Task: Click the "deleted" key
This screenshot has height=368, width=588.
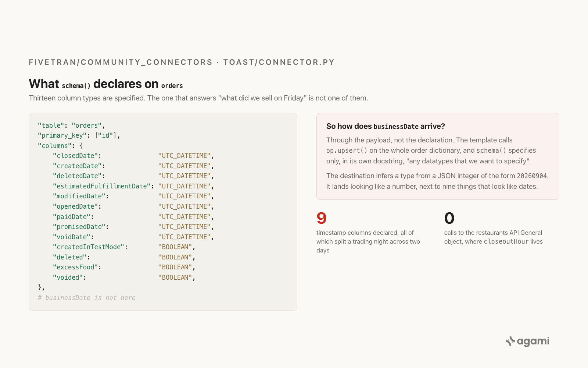Action: coord(69,257)
